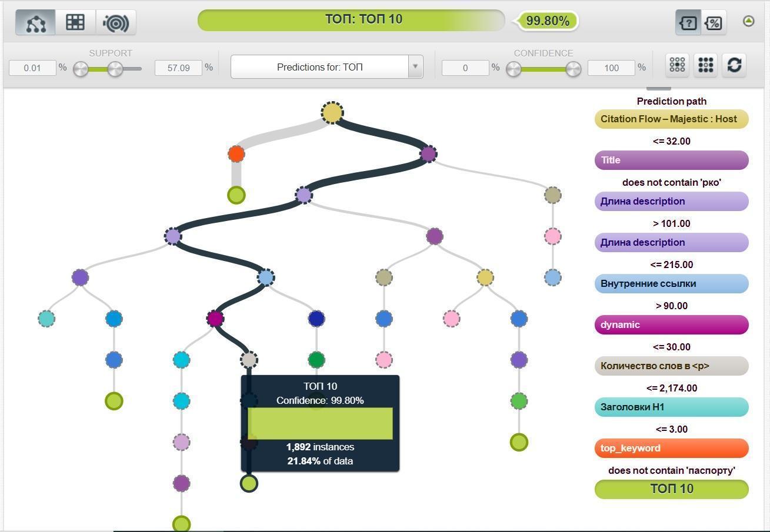The height and width of the screenshot is (532, 770).
Task: Select the dark green tree node
Action: click(x=316, y=360)
